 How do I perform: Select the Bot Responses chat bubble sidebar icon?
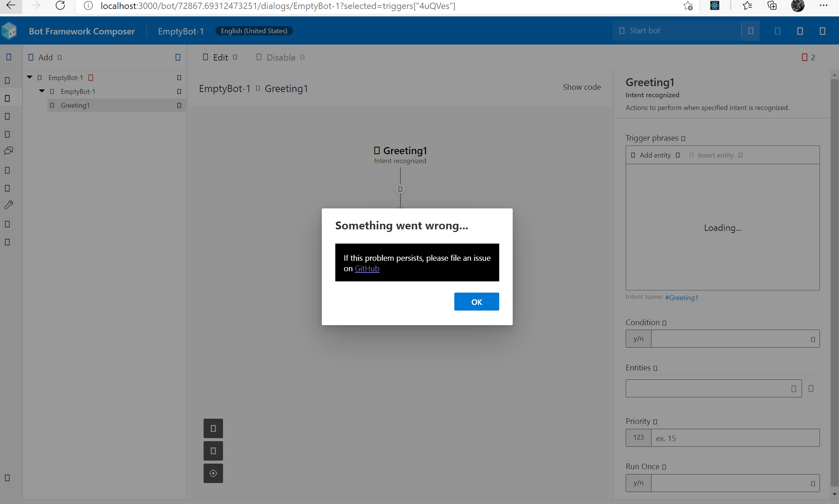(8, 151)
